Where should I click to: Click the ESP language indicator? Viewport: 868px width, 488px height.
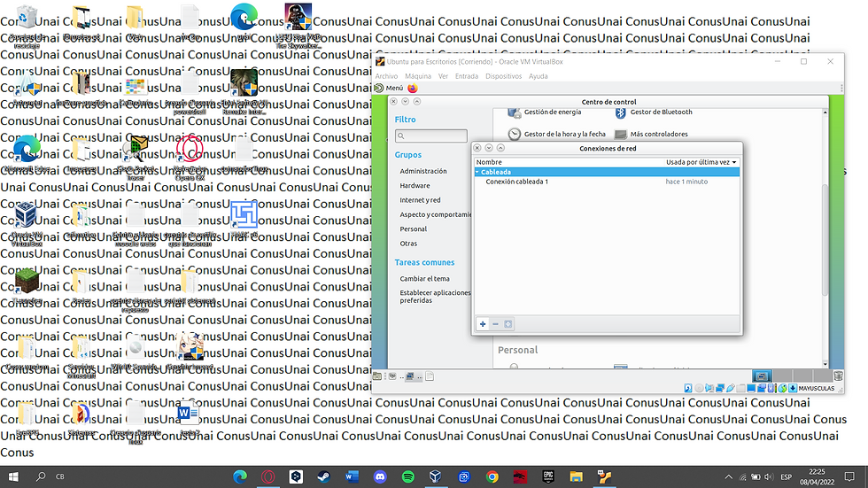pos(787,477)
